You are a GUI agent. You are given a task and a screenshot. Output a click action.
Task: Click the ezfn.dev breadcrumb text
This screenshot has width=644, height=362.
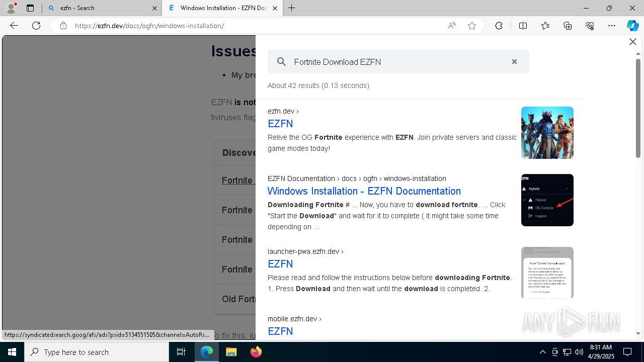[x=283, y=111]
